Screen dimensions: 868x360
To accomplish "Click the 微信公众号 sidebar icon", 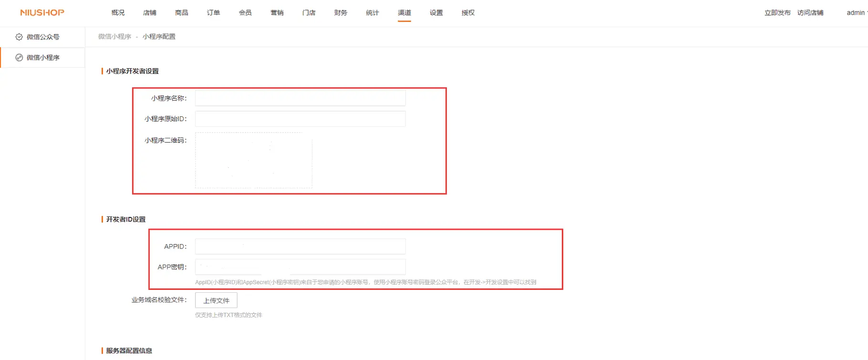I will coord(19,37).
